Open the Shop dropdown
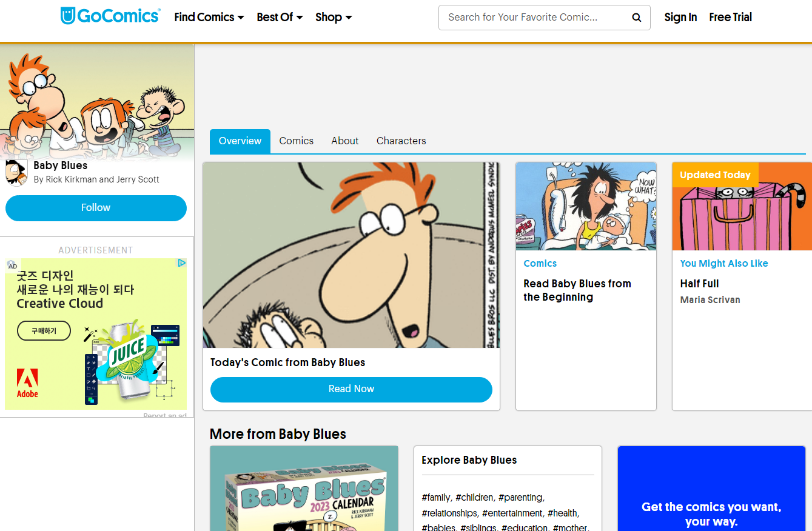Screen dimensions: 812x531 click(334, 18)
